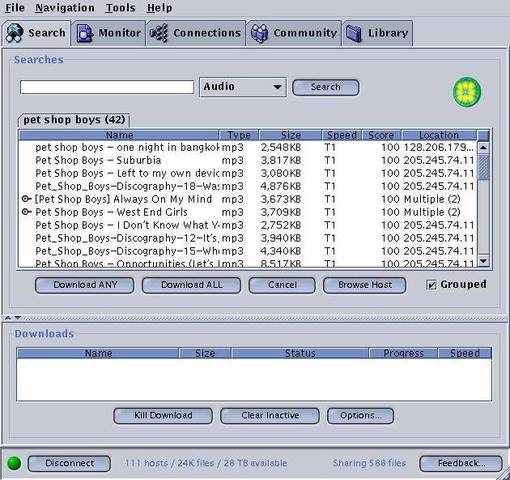
Task: Click the results scrollbar thumb
Action: [483, 167]
